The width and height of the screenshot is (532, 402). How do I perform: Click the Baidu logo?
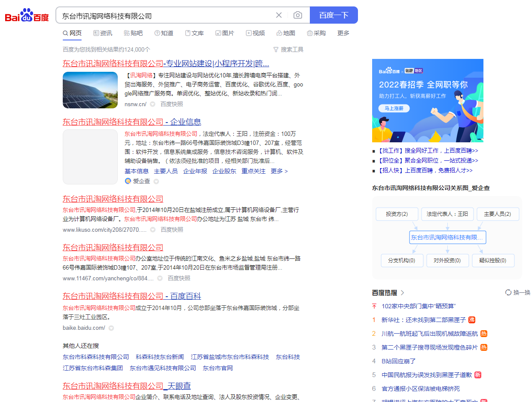(27, 15)
